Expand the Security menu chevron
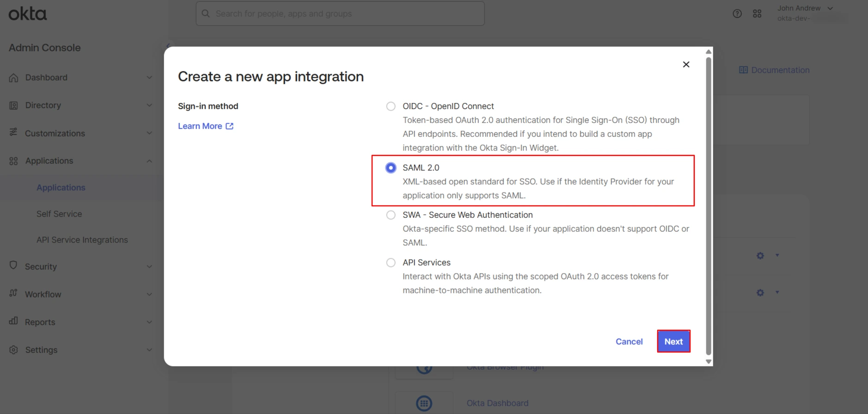This screenshot has width=868, height=414. coord(149,266)
